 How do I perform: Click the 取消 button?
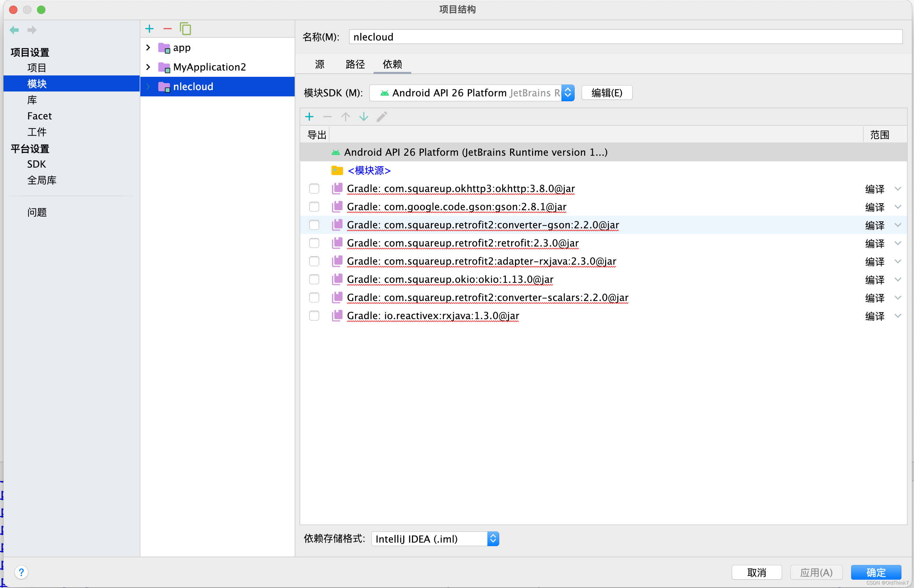(x=756, y=572)
